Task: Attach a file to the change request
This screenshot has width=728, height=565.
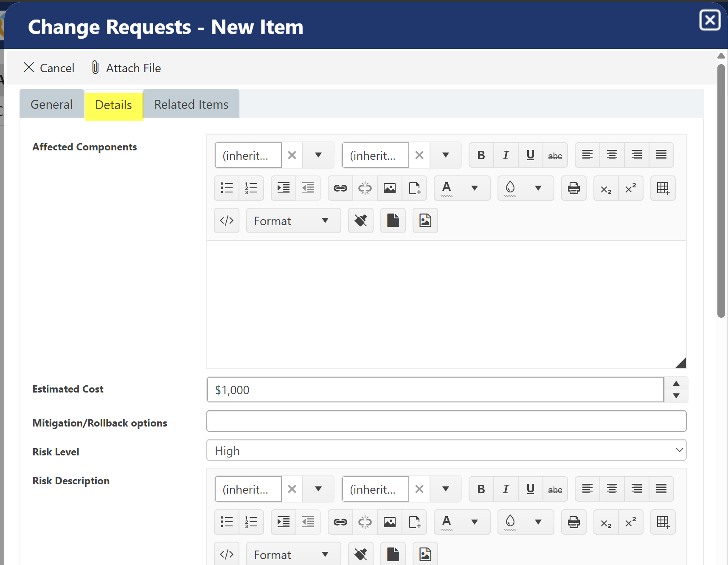Action: [126, 68]
